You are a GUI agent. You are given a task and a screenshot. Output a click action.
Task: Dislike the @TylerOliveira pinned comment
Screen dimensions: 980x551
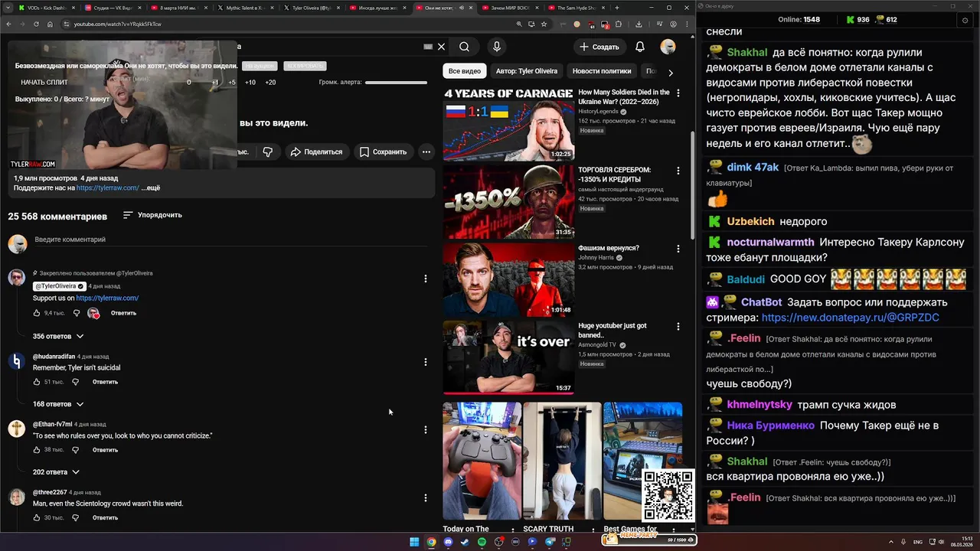point(76,313)
